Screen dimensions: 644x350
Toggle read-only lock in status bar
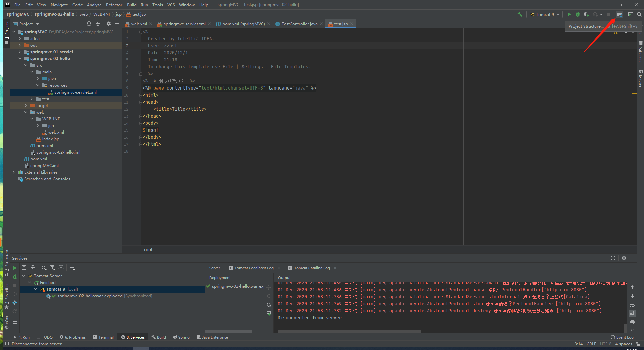tap(638, 344)
